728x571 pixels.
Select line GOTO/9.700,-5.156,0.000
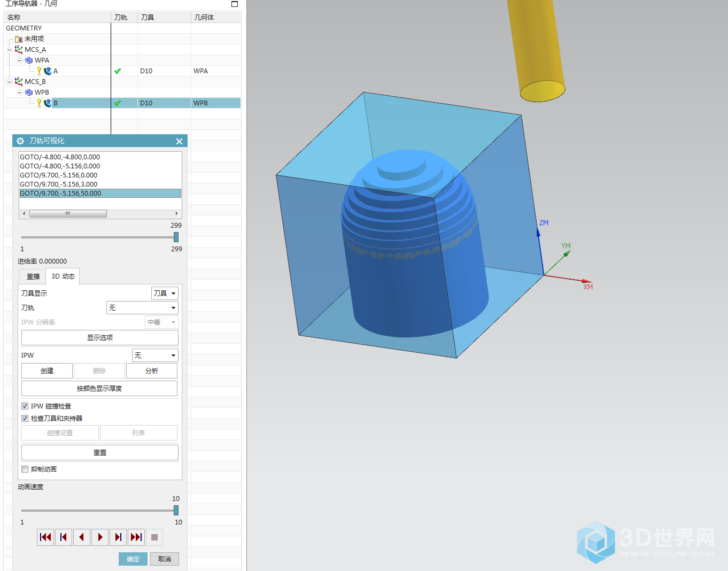[100, 175]
